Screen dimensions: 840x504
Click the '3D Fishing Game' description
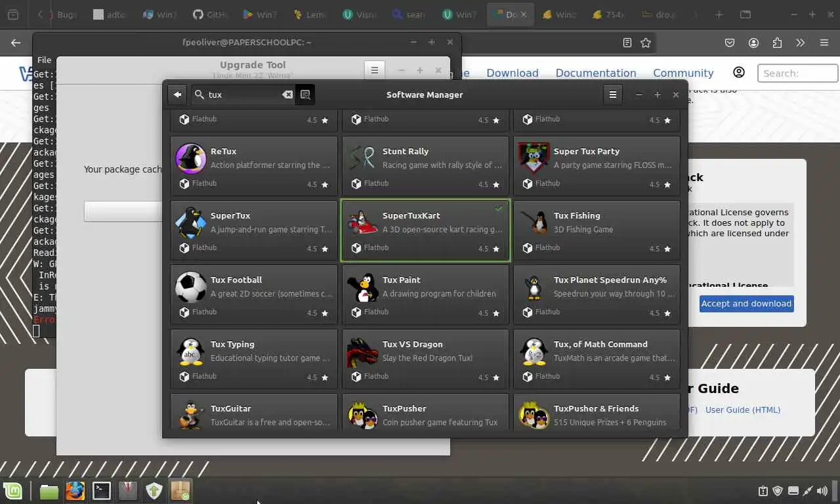pos(583,230)
